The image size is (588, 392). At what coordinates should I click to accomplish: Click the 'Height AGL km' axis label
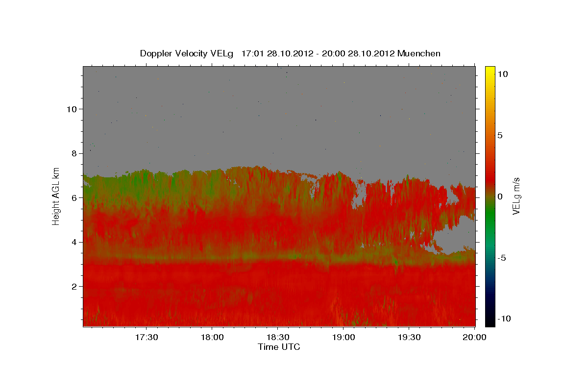coord(56,196)
